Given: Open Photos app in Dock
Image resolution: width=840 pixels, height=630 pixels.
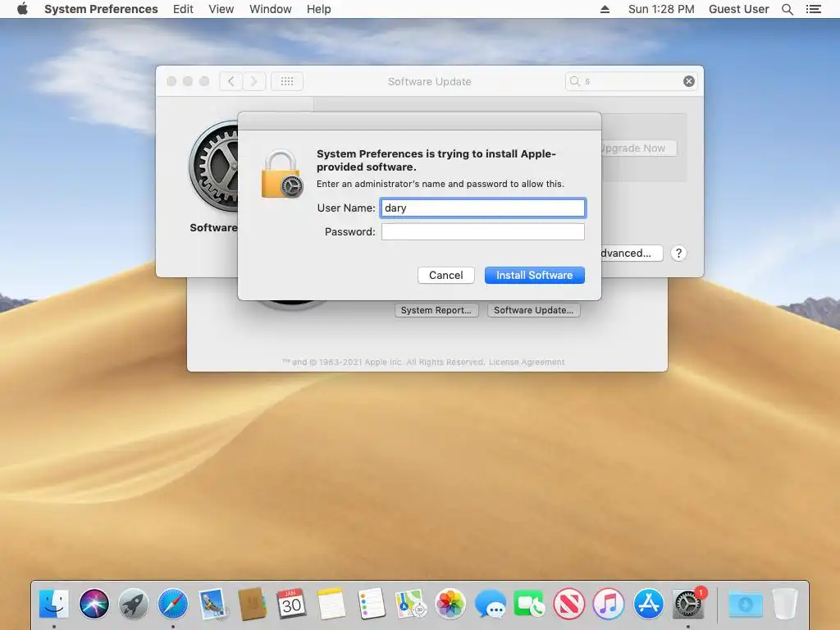Looking at the screenshot, I should click(x=450, y=604).
